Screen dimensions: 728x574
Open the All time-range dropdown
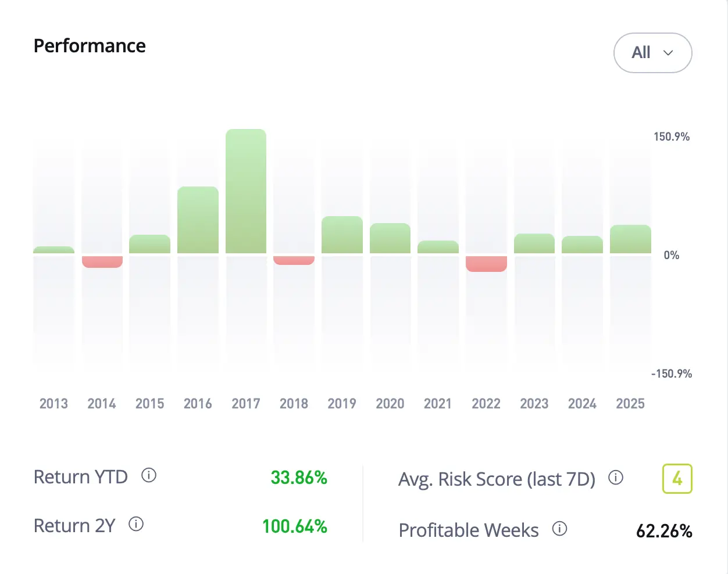coord(652,53)
